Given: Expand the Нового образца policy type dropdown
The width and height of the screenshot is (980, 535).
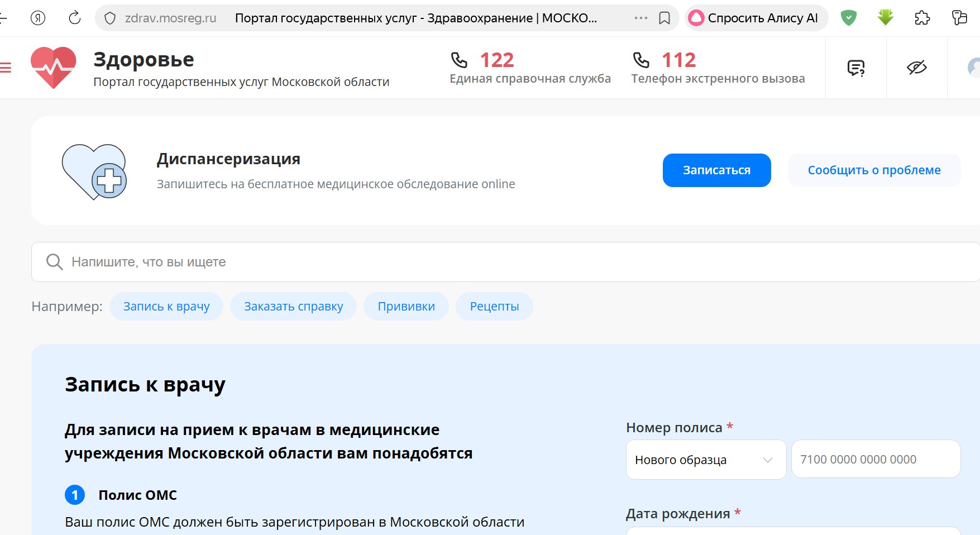Looking at the screenshot, I should tap(706, 460).
